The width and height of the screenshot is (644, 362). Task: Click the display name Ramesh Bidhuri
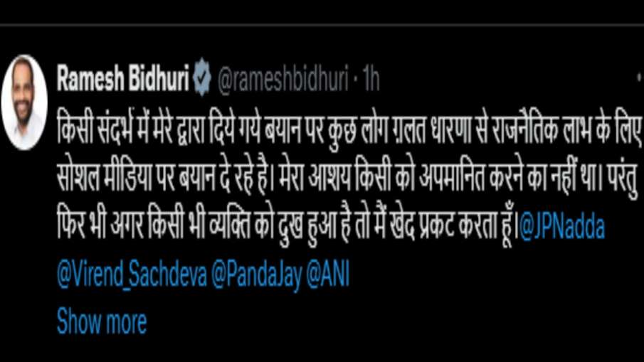point(123,77)
